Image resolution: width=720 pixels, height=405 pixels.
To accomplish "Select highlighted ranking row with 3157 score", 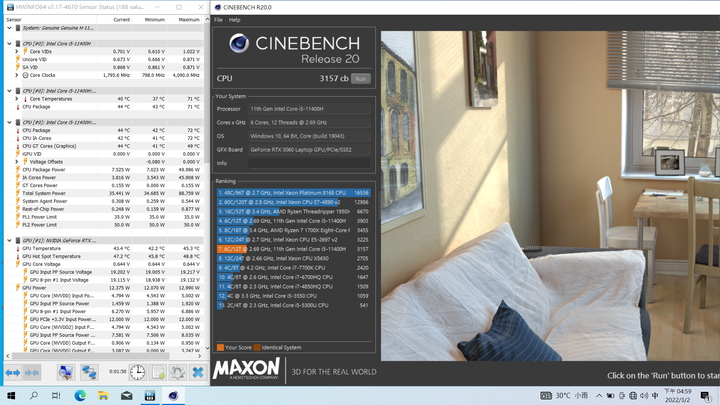I will coord(293,249).
